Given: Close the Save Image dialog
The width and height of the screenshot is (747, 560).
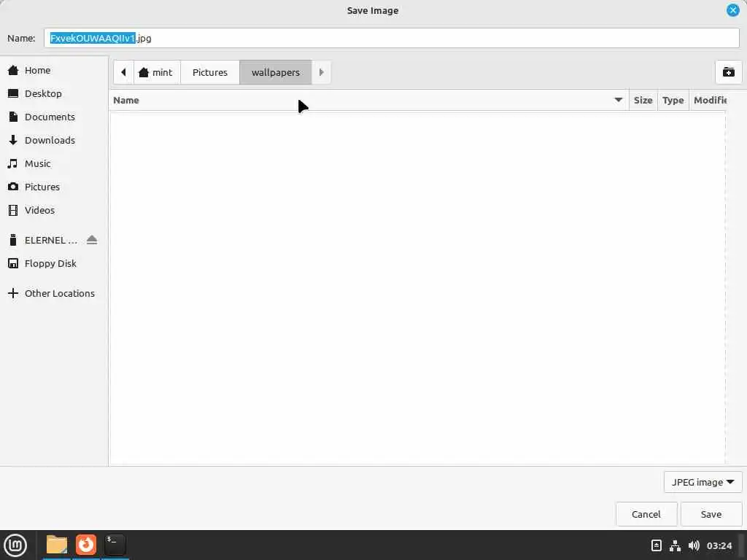Looking at the screenshot, I should pyautogui.click(x=732, y=10).
